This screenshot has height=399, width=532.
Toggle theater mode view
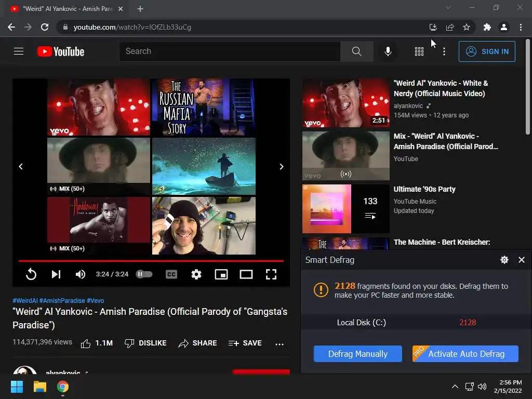[246, 274]
